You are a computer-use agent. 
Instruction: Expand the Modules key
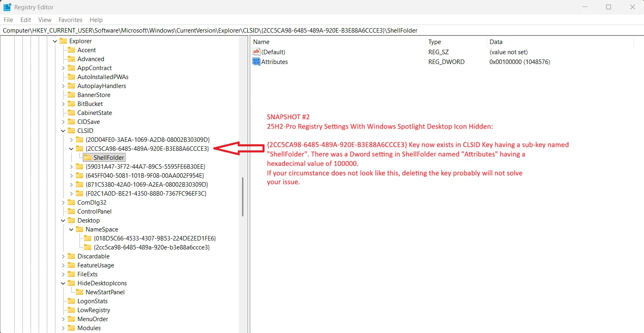tap(63, 328)
